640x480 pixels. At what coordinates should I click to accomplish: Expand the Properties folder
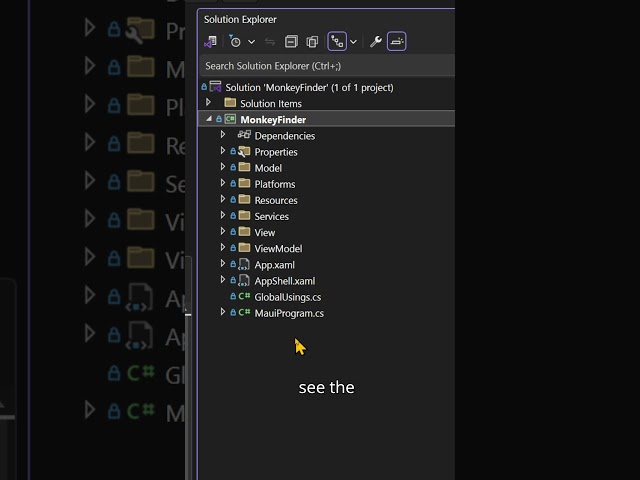pyautogui.click(x=223, y=151)
